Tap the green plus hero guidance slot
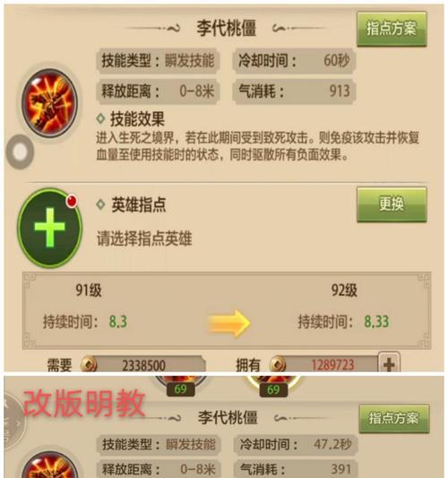 [x=49, y=228]
